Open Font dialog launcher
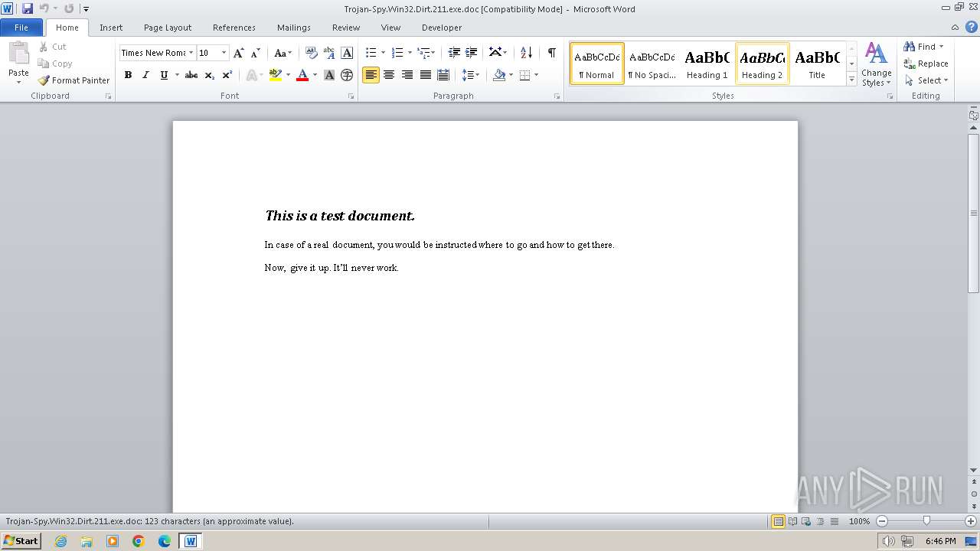This screenshot has width=980, height=551. tap(351, 96)
